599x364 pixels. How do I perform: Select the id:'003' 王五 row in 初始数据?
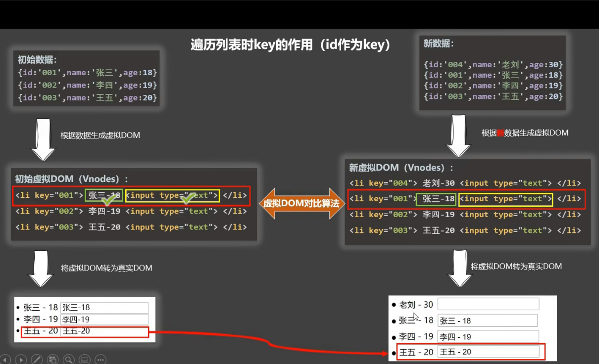tap(87, 98)
